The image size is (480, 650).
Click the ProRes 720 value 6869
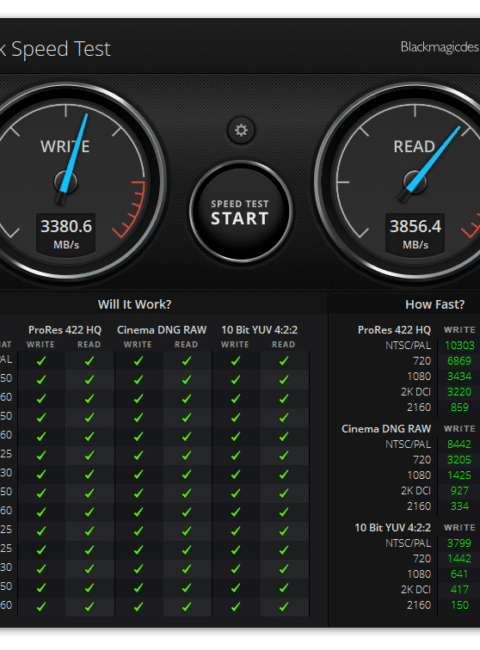(459, 361)
